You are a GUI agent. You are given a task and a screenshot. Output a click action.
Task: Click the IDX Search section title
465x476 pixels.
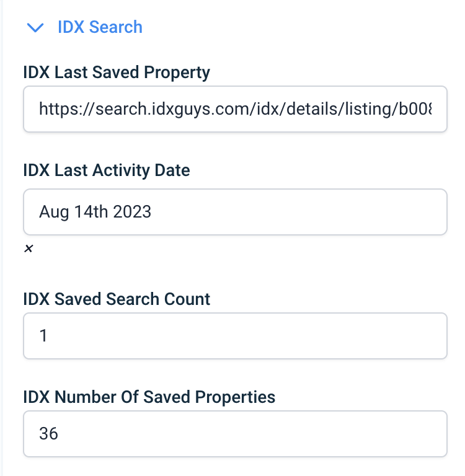coord(100,27)
